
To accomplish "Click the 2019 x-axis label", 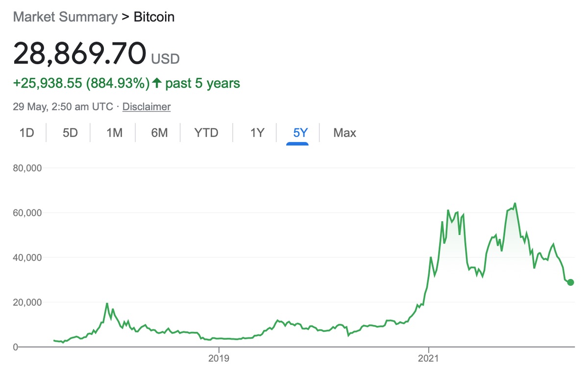I will (x=219, y=358).
